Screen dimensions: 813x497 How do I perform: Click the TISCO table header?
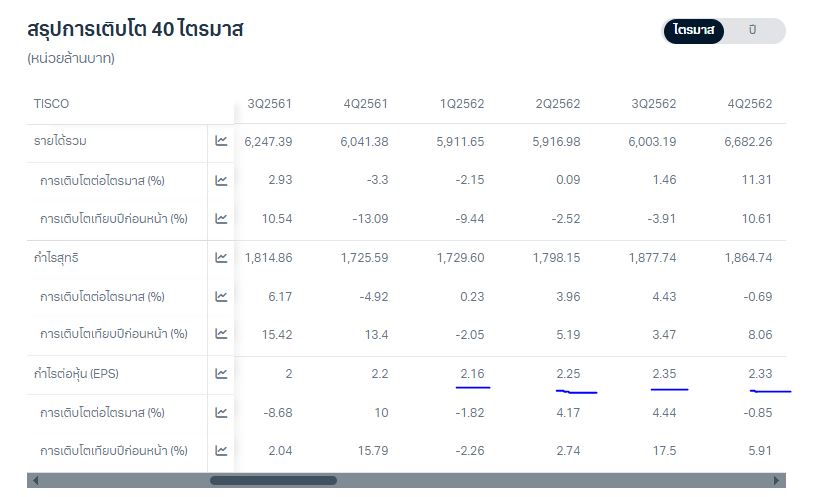click(51, 104)
